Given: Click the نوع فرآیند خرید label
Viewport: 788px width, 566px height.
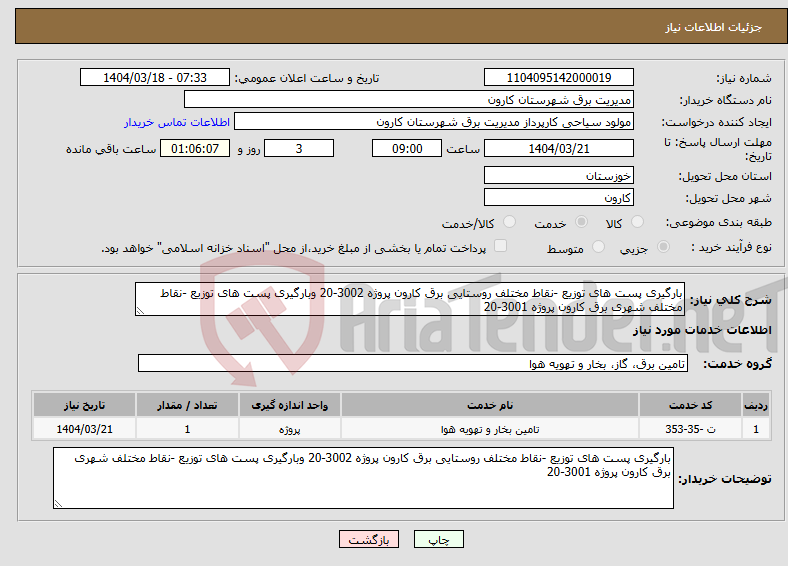Looking at the screenshot, I should [731, 247].
